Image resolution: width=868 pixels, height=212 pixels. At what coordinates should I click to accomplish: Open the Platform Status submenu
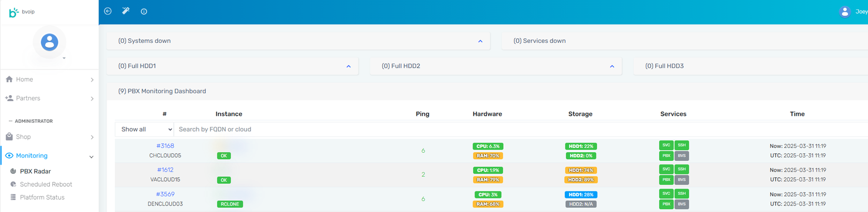pyautogui.click(x=42, y=197)
